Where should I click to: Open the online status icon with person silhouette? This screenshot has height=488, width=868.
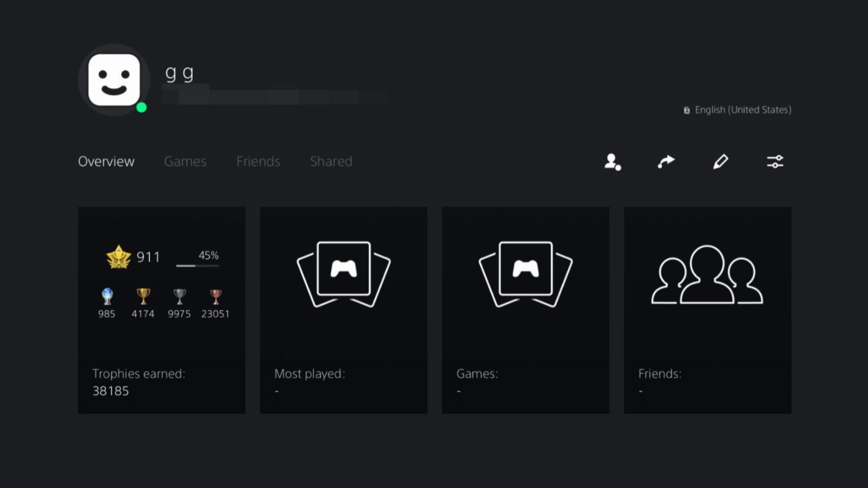tap(613, 162)
